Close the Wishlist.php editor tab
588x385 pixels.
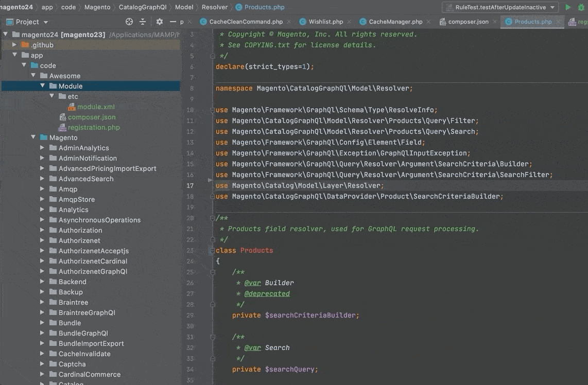350,22
